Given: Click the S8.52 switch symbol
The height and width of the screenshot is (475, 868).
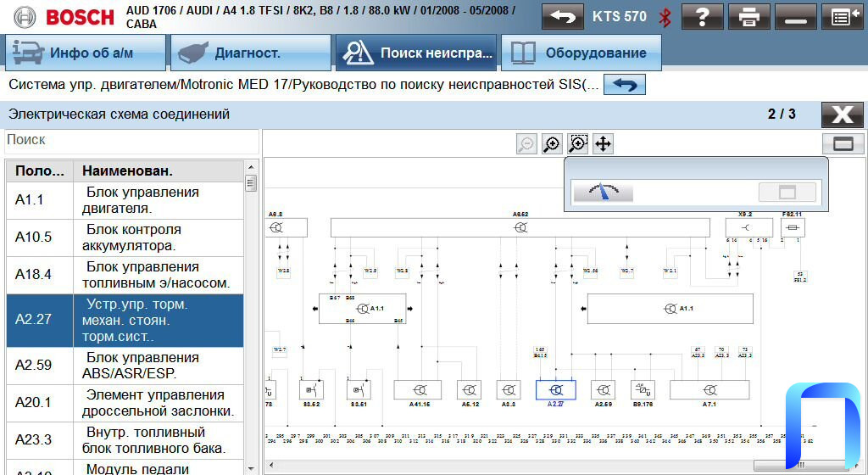Looking at the screenshot, I should pos(311,390).
